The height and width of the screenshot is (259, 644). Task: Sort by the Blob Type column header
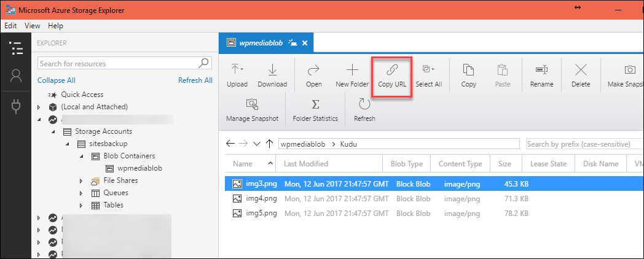tap(407, 163)
